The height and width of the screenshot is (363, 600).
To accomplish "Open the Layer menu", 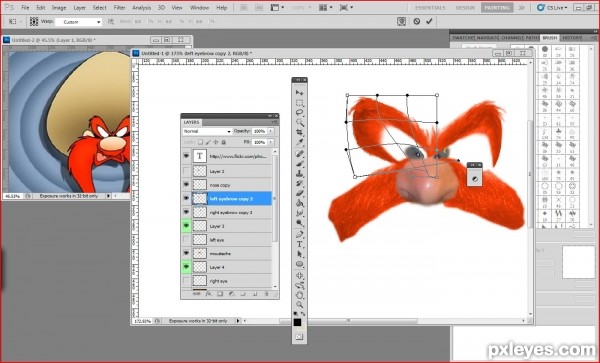I will [79, 8].
